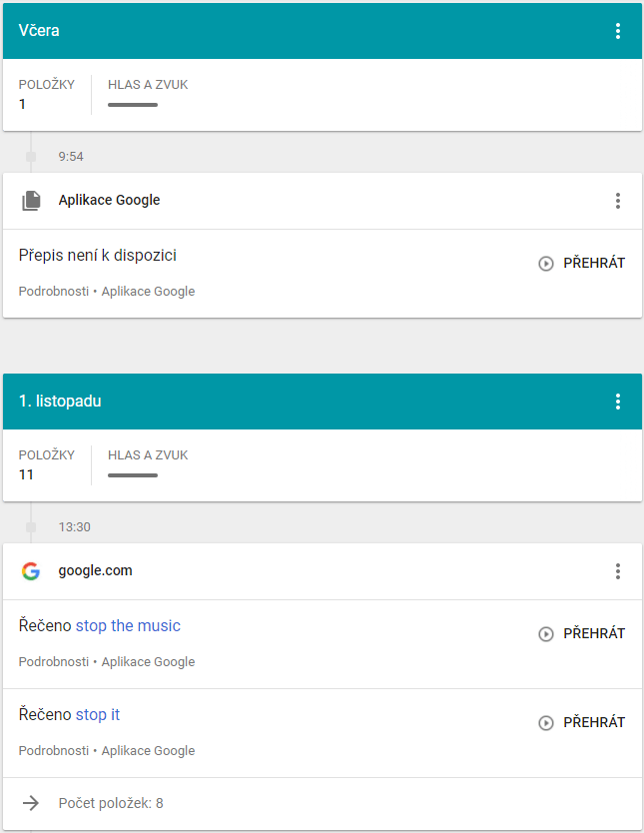The height and width of the screenshot is (833, 644).
Task: Open the three-dot menu in 1. listopadu header
Action: pos(617,402)
